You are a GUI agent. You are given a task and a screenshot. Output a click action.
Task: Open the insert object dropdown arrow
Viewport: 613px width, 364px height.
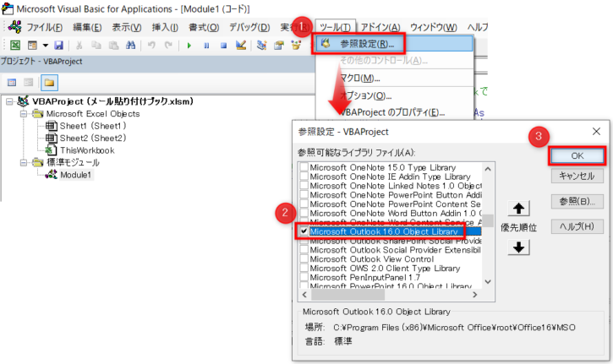point(44,45)
